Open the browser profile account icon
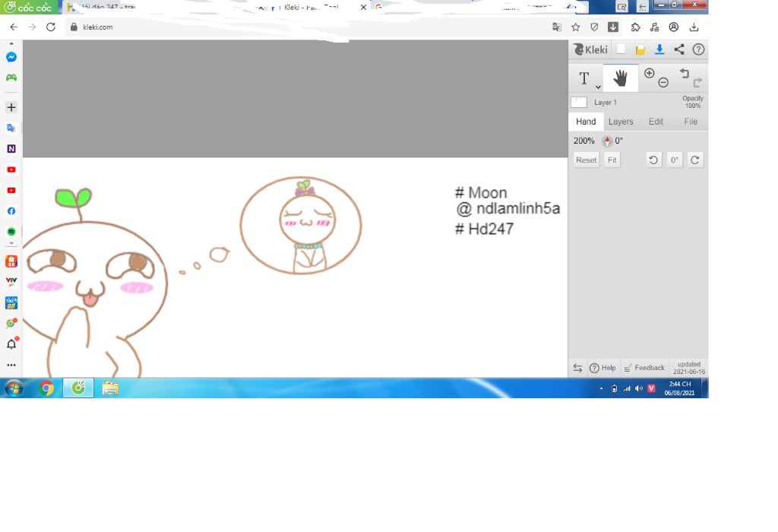 [x=674, y=27]
